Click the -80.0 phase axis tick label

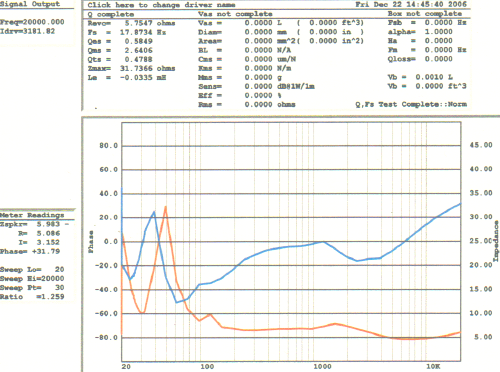click(x=106, y=338)
